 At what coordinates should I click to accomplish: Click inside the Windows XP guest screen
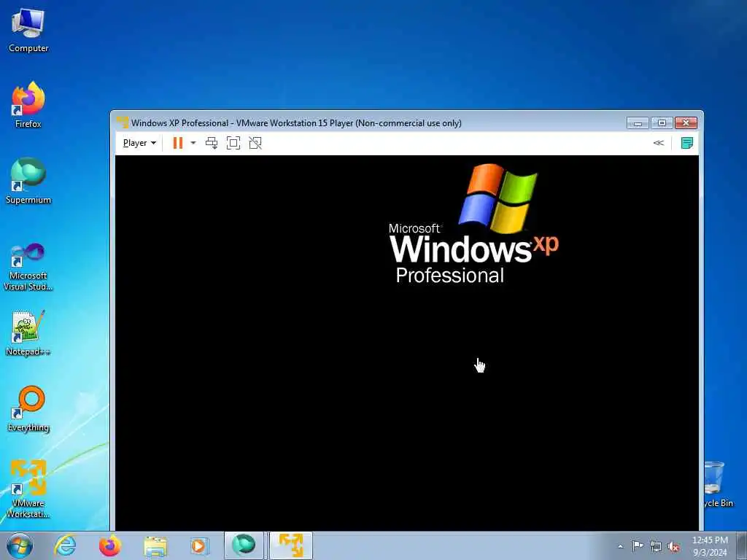point(407,343)
